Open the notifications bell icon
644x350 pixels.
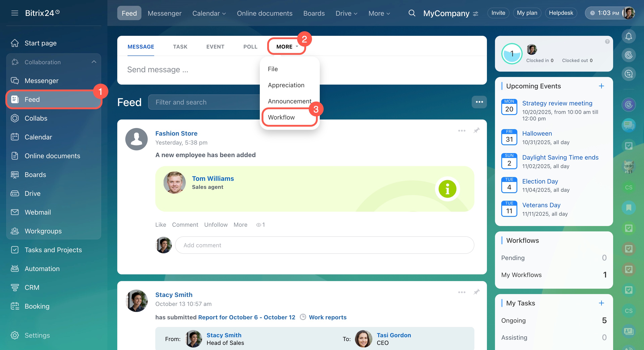[628, 36]
